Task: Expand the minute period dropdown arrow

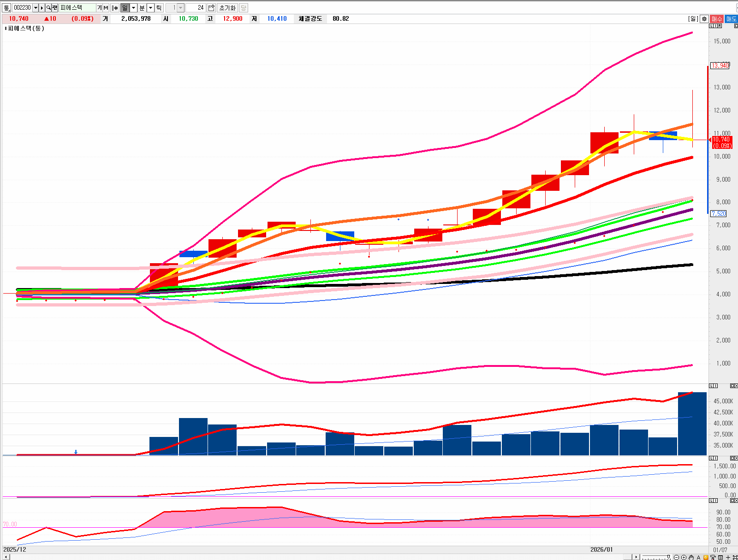Action: (x=150, y=8)
